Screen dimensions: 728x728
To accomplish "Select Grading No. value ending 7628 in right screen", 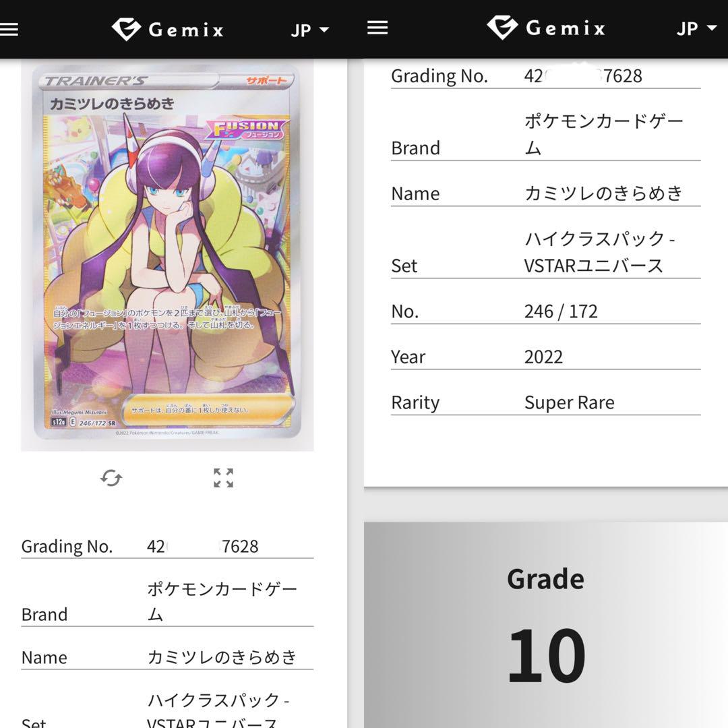I will click(583, 75).
